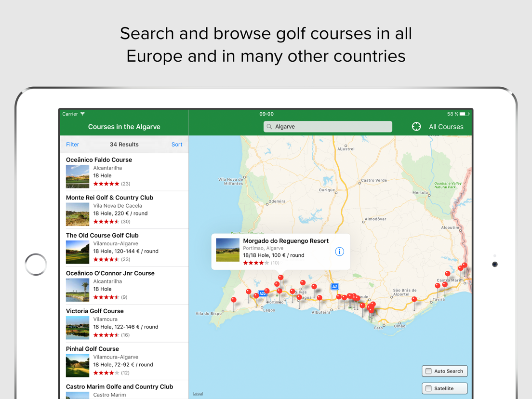Tap the locate-me crosshair icon
This screenshot has width=532, height=399.
click(x=416, y=127)
